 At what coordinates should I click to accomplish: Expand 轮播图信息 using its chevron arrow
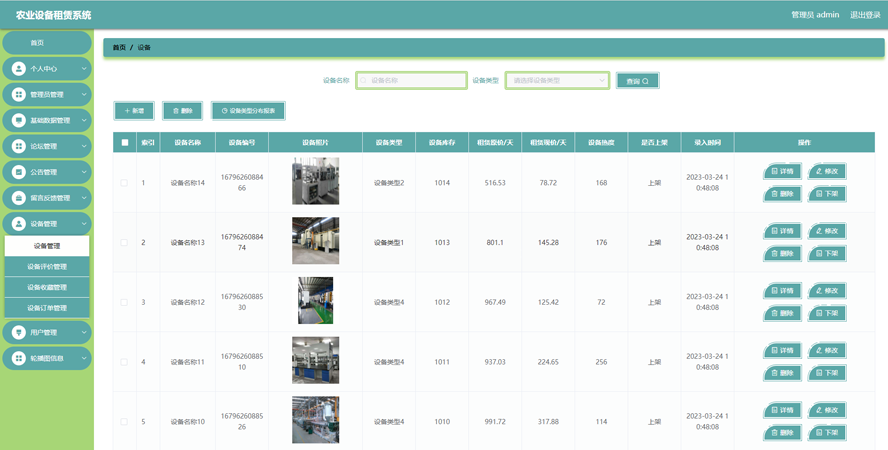[84, 358]
